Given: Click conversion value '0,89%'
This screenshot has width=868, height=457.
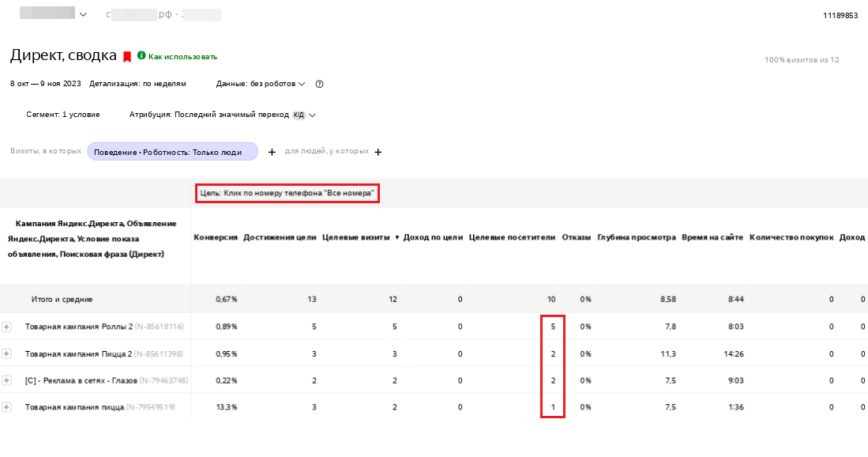Looking at the screenshot, I should coord(227,327).
